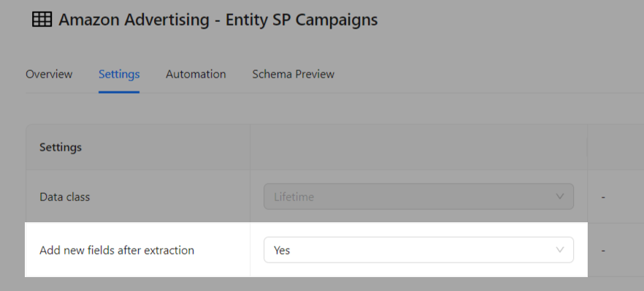
Task: Switch to the Overview tab
Action: point(49,74)
